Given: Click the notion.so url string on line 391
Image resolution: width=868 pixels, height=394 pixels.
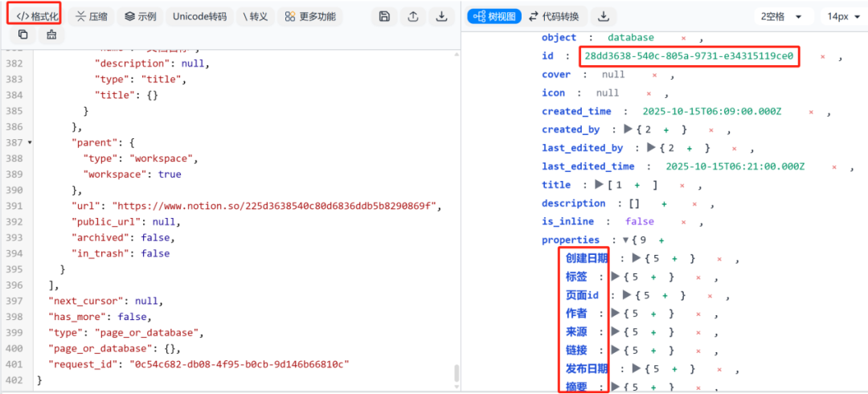Looking at the screenshot, I should [x=275, y=206].
